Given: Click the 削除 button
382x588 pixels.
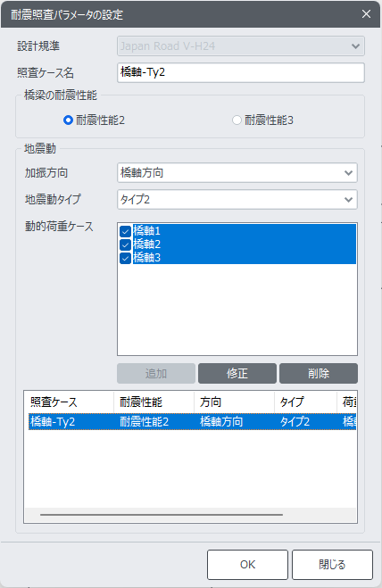Looking at the screenshot, I should 319,374.
